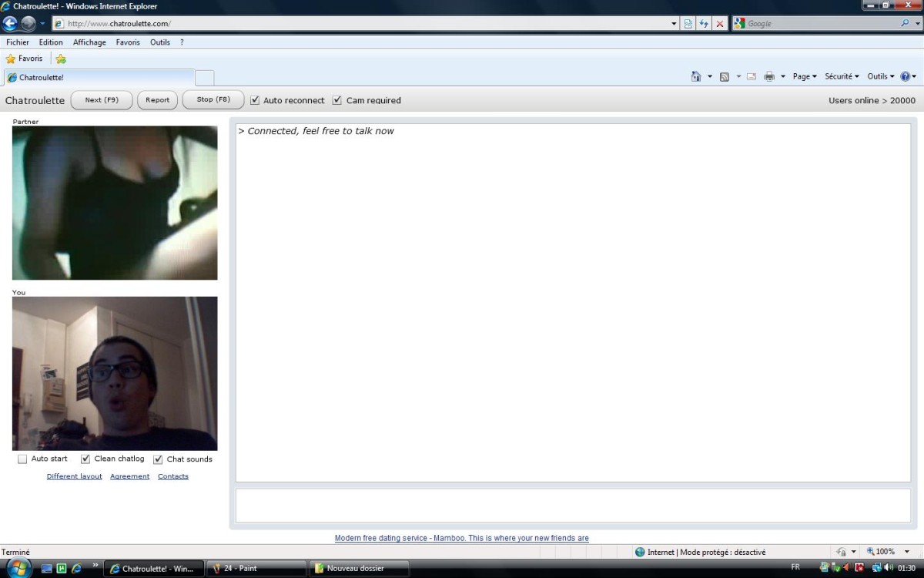
Task: Open the Page dropdown menu
Action: coord(805,76)
